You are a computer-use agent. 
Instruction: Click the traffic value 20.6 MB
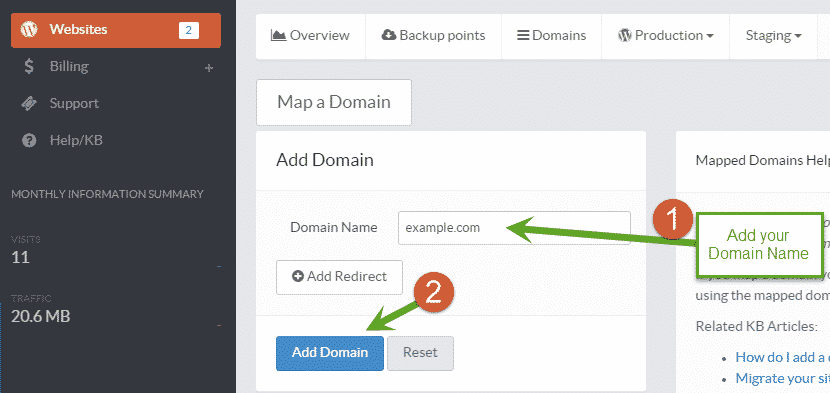[41, 317]
